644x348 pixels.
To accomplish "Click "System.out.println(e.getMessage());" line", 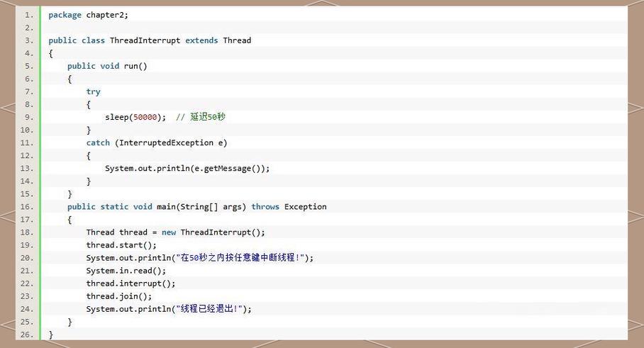I will 187,169.
